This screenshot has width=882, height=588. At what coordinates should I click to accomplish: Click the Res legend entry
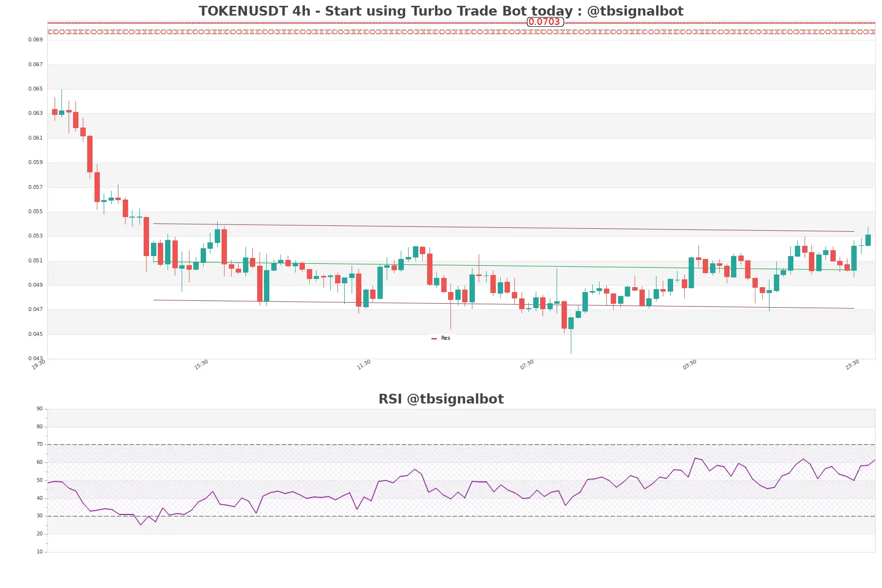point(441,338)
